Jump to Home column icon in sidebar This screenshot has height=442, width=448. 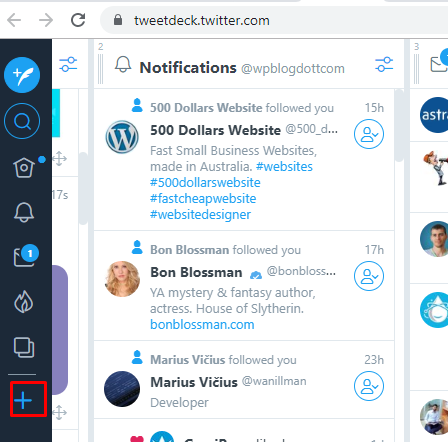pyautogui.click(x=24, y=167)
